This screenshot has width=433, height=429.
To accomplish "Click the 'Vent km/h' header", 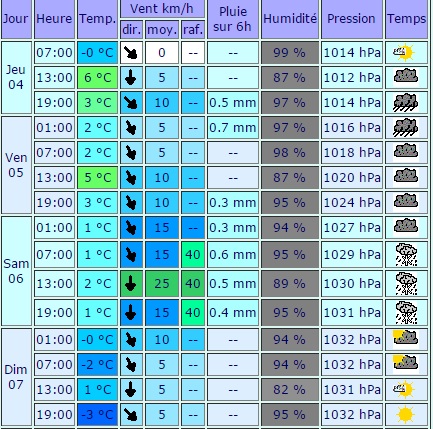I will (162, 9).
